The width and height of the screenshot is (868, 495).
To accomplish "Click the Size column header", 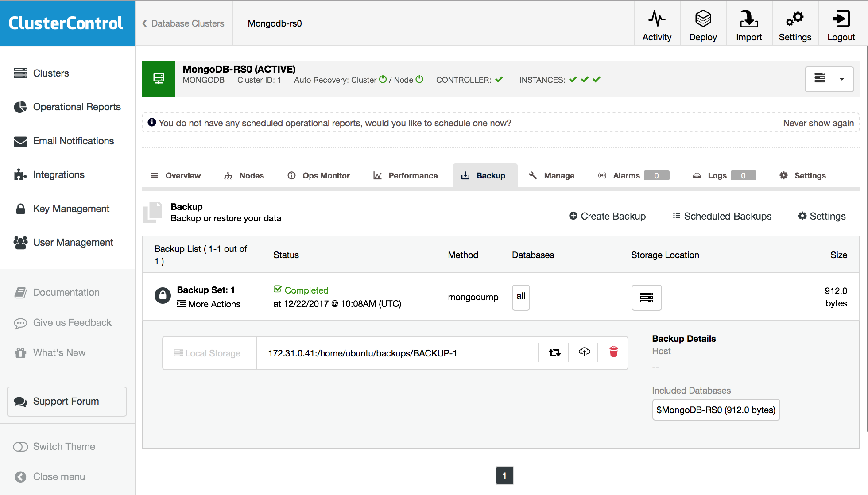I will tap(839, 255).
